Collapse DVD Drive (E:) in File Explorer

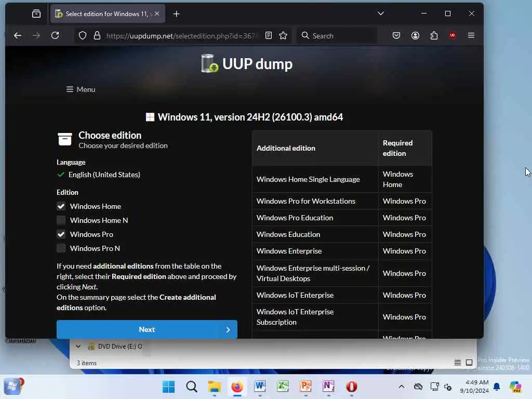[x=78, y=347]
